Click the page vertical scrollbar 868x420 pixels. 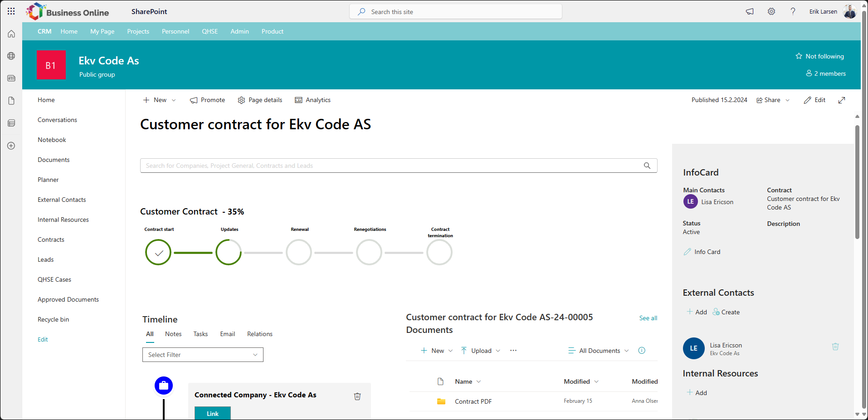(x=857, y=181)
